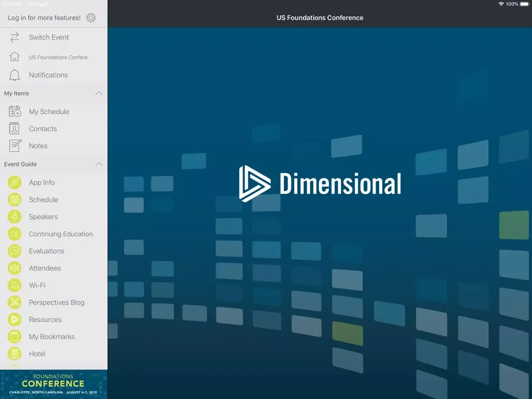Open Evaluations label
This screenshot has height=399, width=532.
point(46,251)
